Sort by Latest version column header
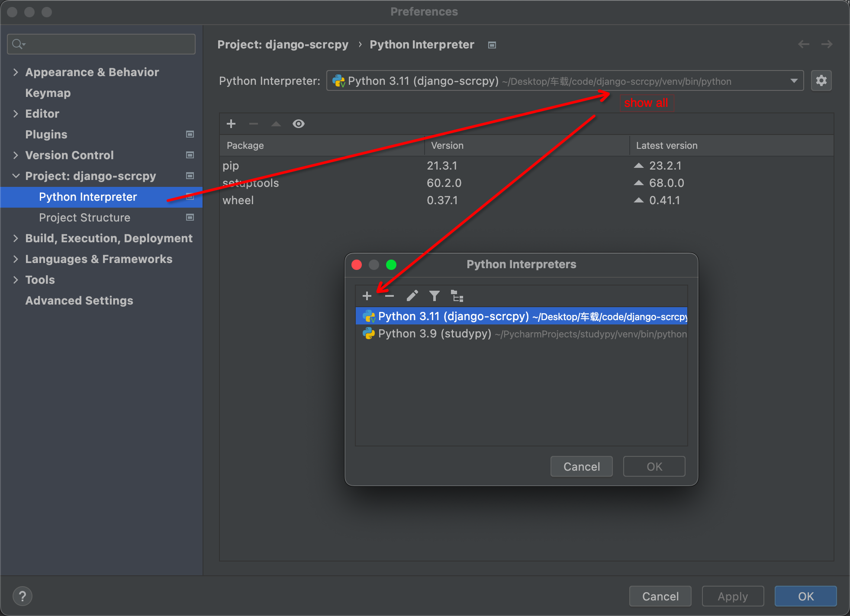The image size is (850, 616). tap(731, 145)
